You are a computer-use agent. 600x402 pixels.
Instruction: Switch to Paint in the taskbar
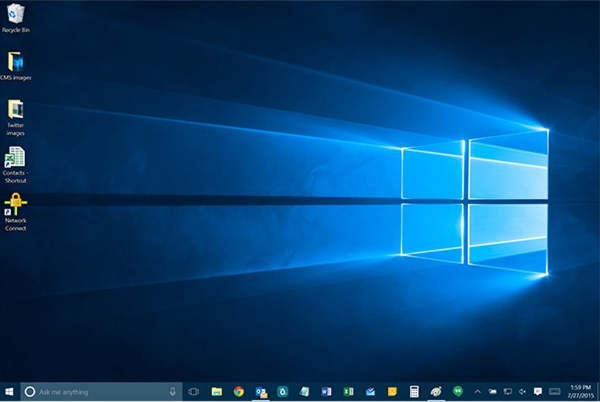(x=436, y=392)
